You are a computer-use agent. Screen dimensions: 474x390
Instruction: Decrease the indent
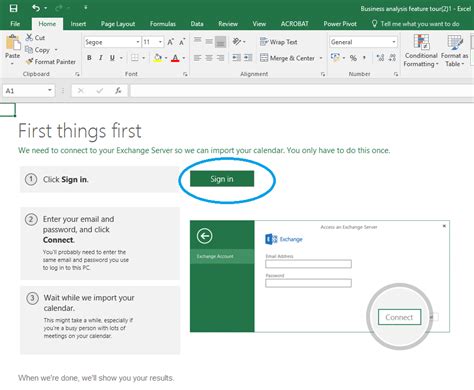tap(237, 58)
